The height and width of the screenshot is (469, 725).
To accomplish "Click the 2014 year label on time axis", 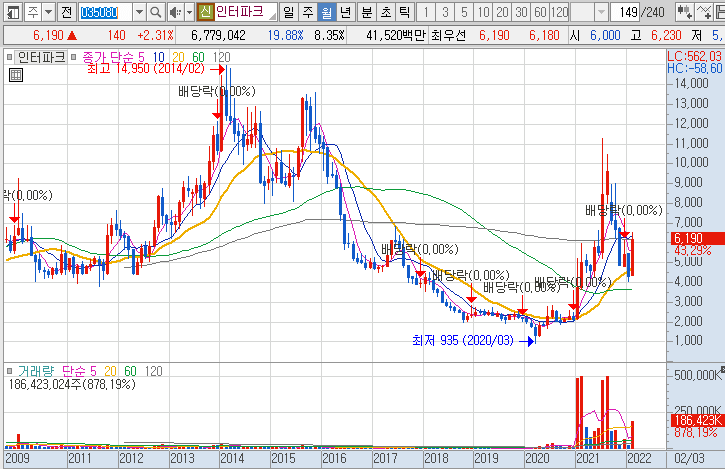I will [232, 458].
